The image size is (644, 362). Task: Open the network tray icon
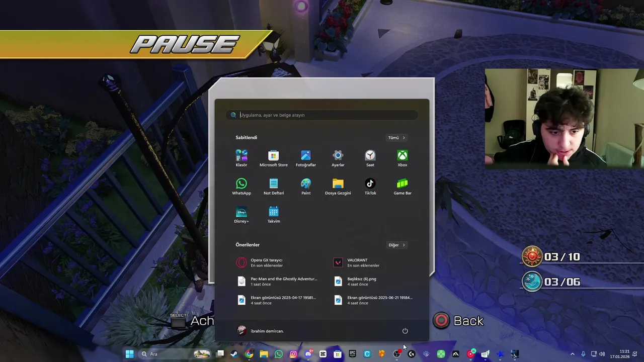pyautogui.click(x=594, y=354)
